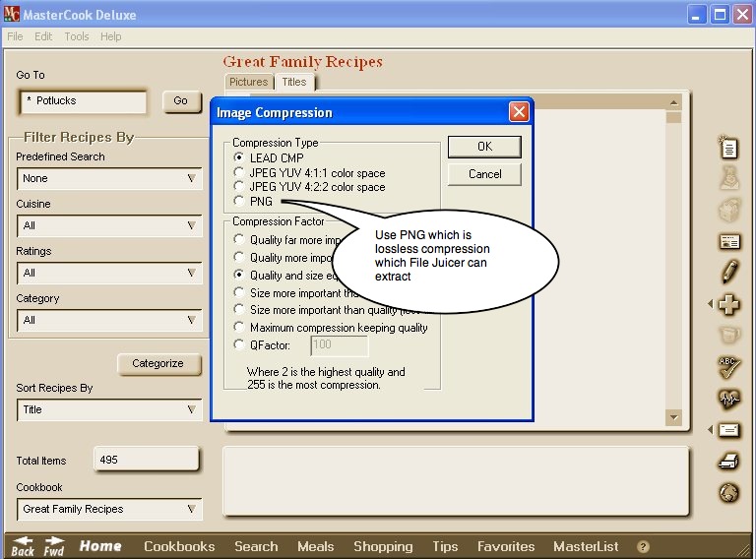Viewport: 756px width, 559px height.
Task: Go to Home in bottom navigation
Action: [x=100, y=546]
